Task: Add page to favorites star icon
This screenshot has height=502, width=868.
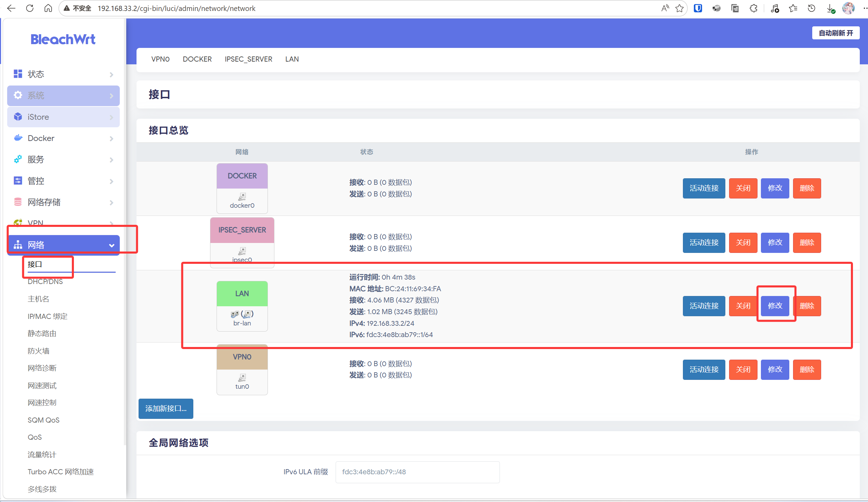Action: (x=679, y=8)
